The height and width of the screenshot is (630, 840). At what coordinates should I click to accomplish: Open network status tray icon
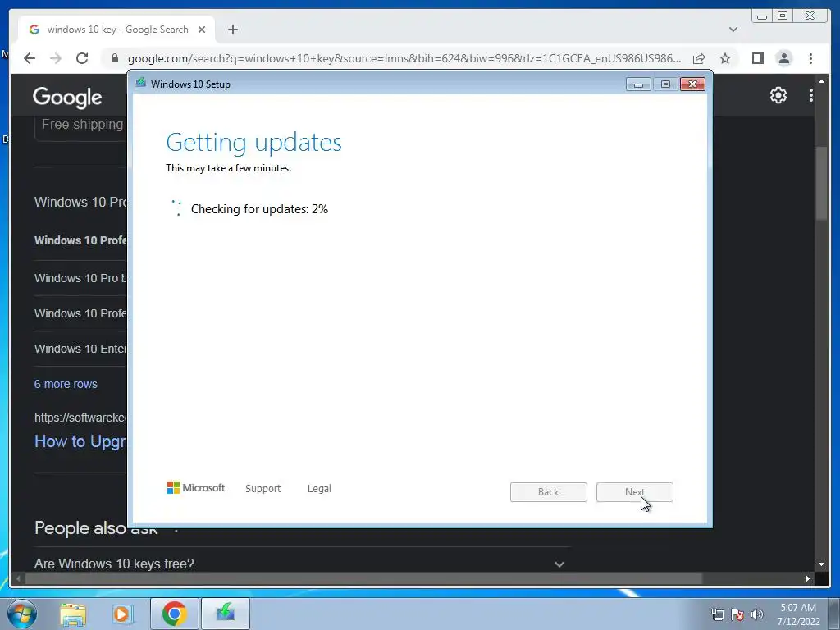717,614
